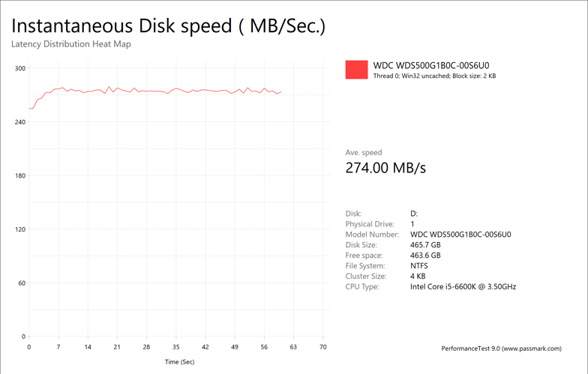Screen dimensions: 588x374
Task: Click the 274.00 MB/s average speed value
Action: point(385,168)
